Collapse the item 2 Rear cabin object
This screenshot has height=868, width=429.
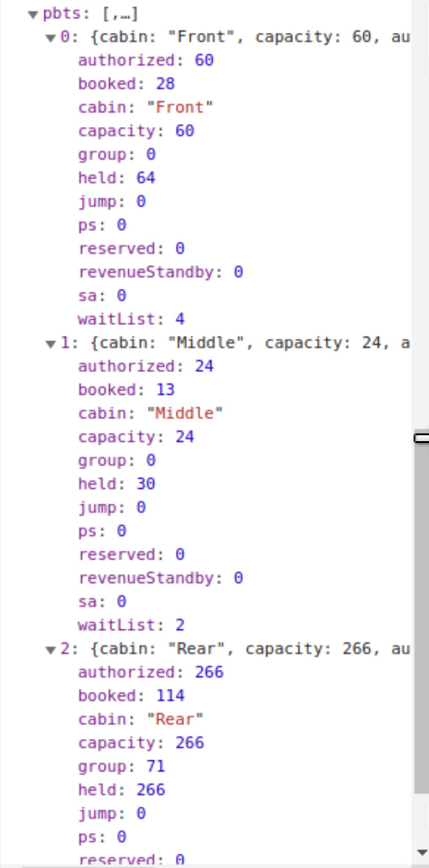coord(50,650)
